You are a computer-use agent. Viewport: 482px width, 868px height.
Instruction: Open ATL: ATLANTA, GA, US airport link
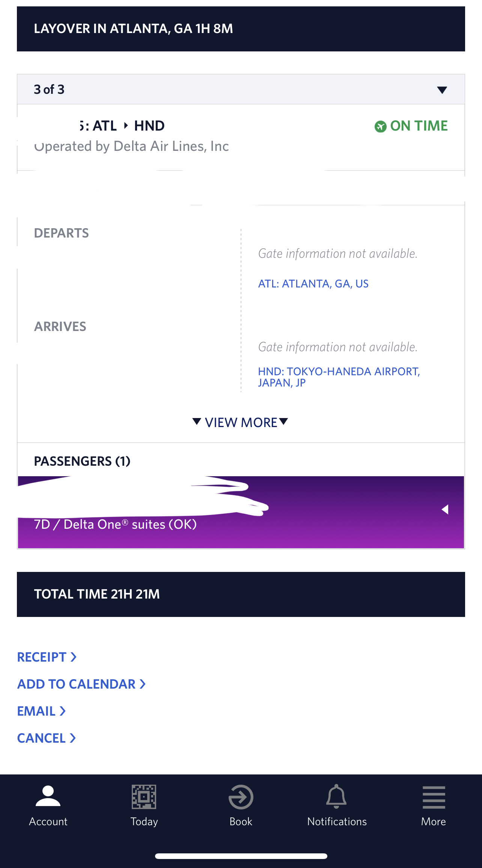click(x=313, y=284)
